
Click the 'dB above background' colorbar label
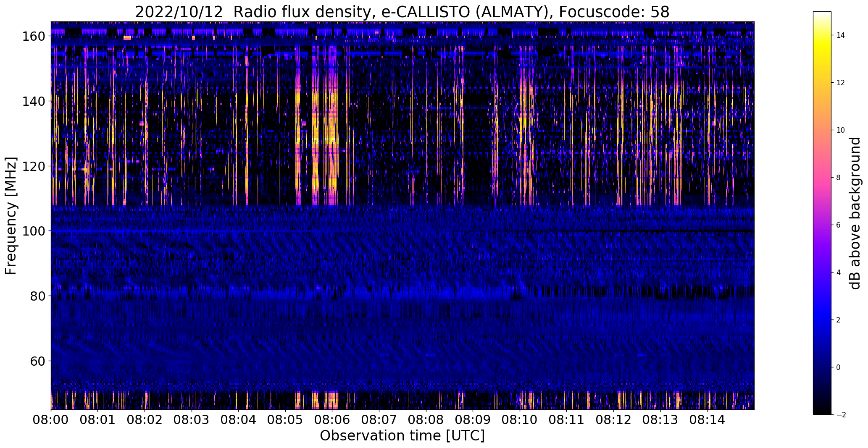(855, 213)
